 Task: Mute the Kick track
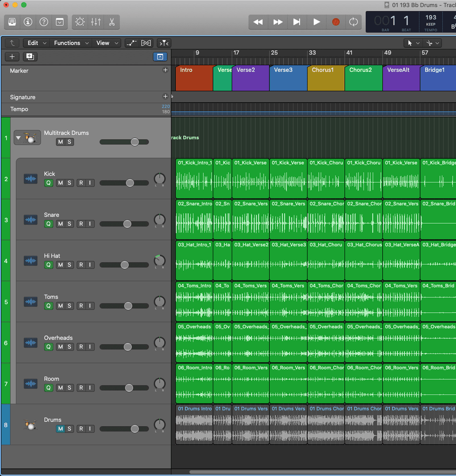pos(60,183)
